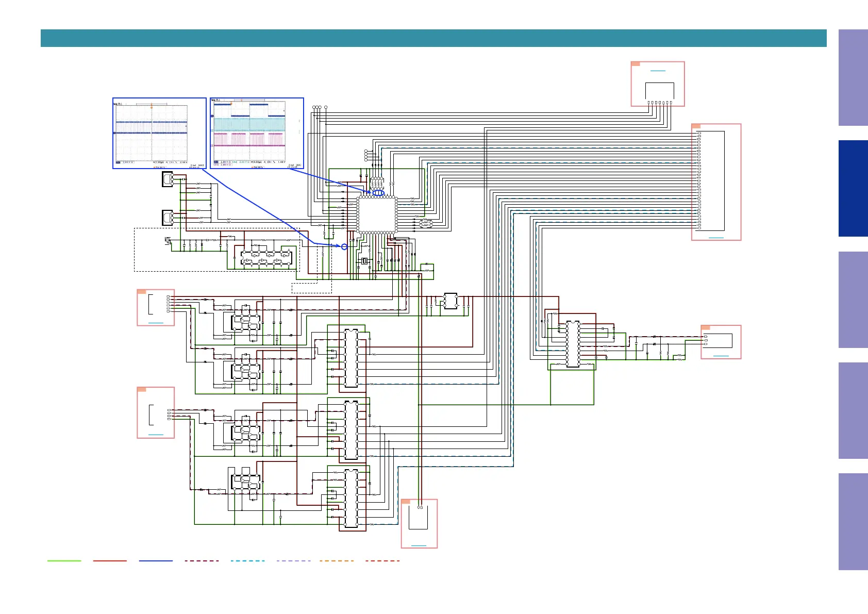Select the dark blue active side tab
The width and height of the screenshot is (868, 614).
pos(853,189)
